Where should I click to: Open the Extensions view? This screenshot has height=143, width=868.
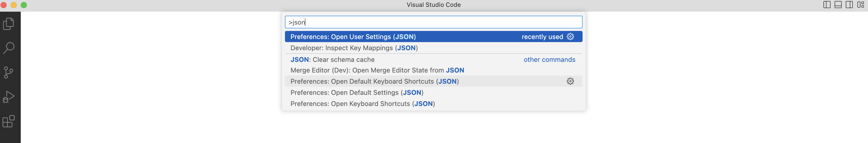9,121
